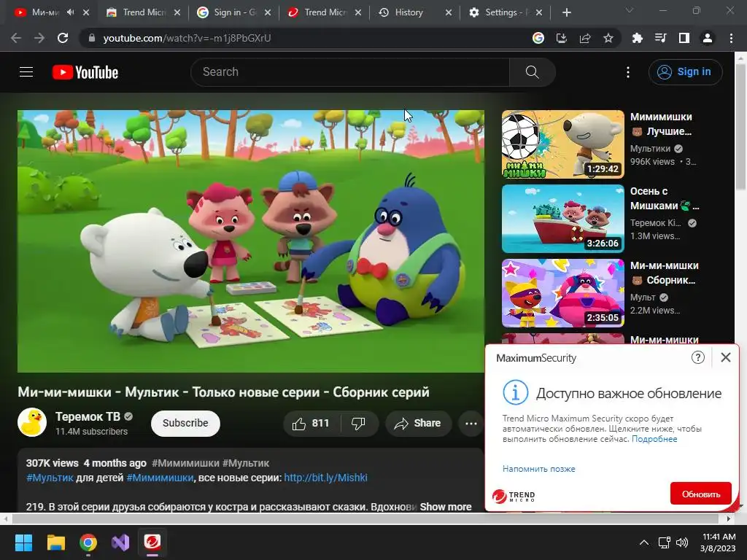The image size is (747, 560).
Task: Open Осень с Мишками thumbnail
Action: 562,219
